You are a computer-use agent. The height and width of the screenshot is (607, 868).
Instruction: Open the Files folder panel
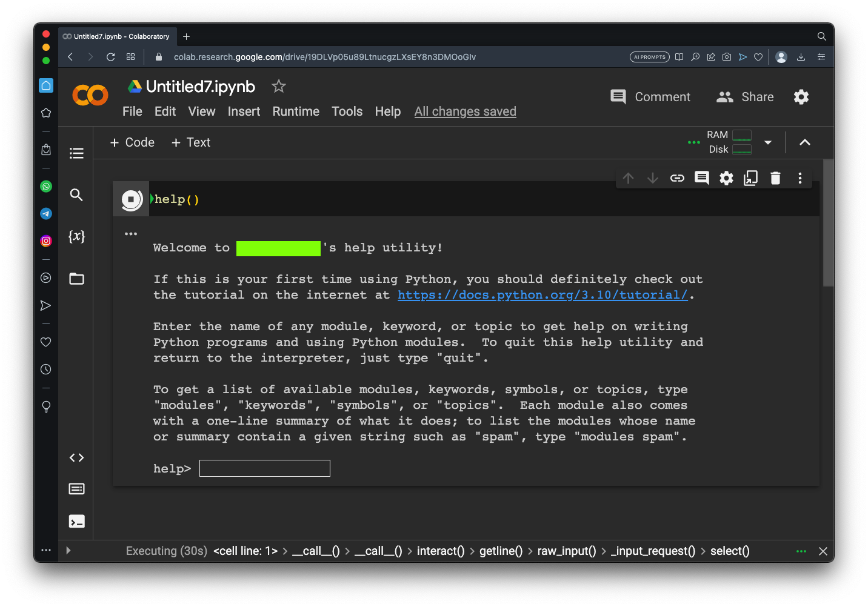tap(76, 279)
